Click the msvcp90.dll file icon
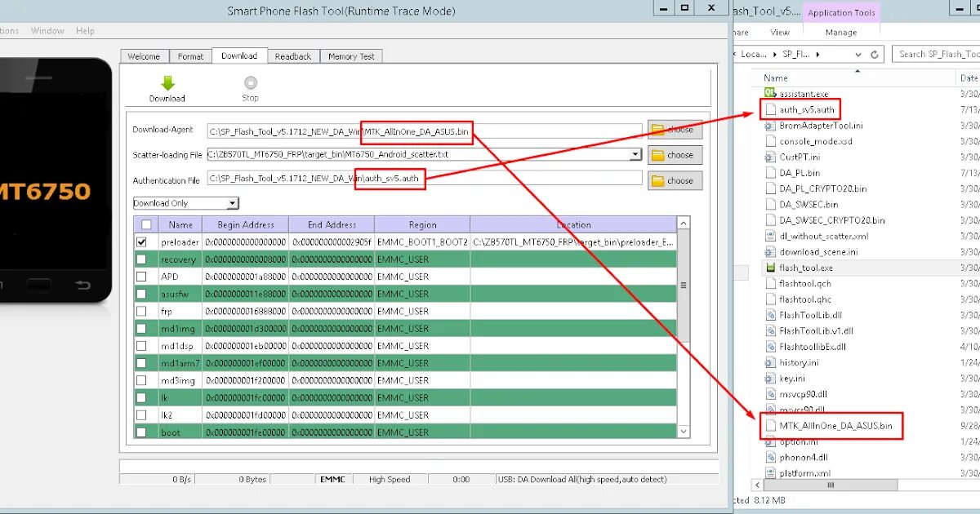980x514 pixels. 770,394
